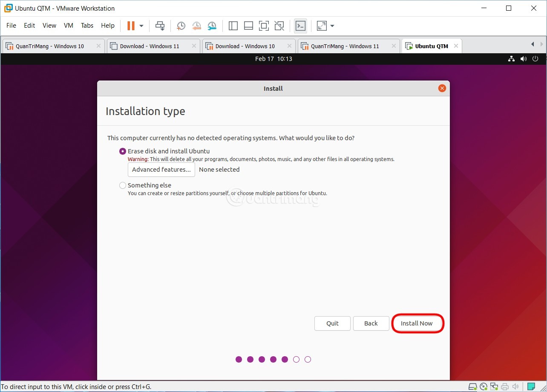The width and height of the screenshot is (547, 392).
Task: Click the Suspend (pause) VM toolbar button
Action: [131, 26]
